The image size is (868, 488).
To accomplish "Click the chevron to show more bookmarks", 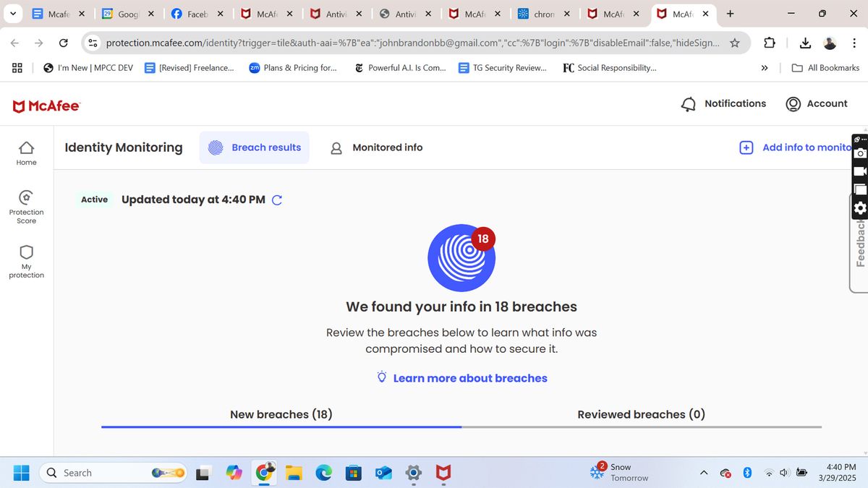I will click(764, 67).
